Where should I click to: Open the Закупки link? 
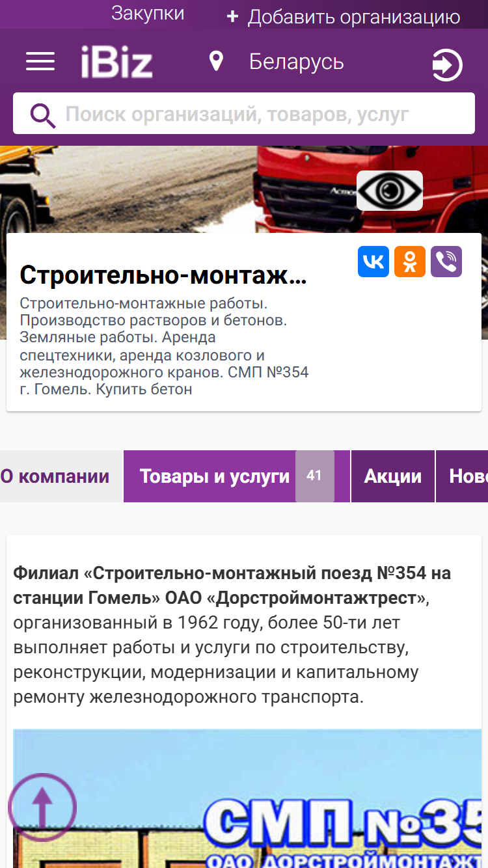click(148, 14)
